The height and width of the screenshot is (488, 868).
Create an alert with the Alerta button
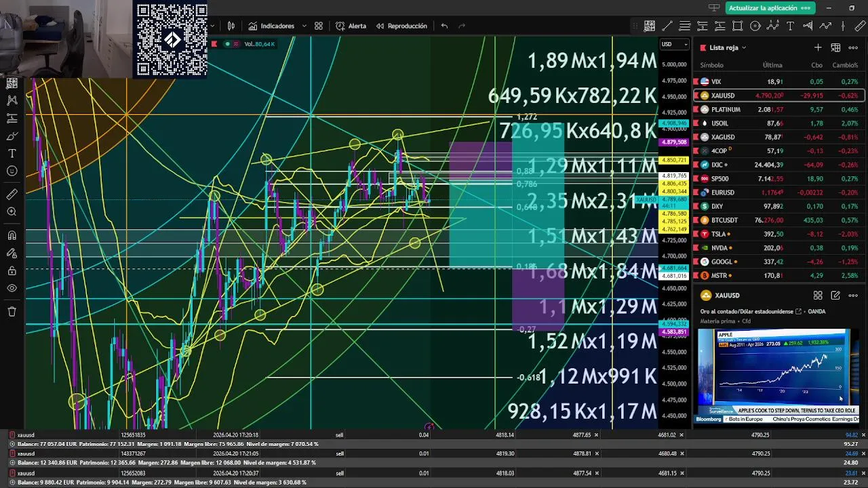(x=351, y=26)
